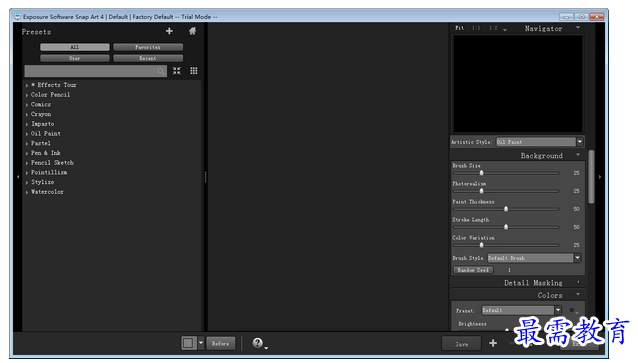Collapse the Colors panel section

[x=578, y=294]
